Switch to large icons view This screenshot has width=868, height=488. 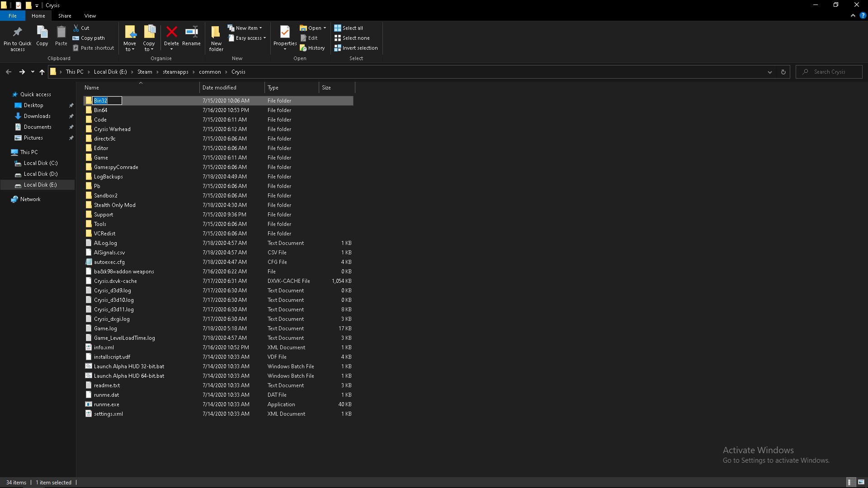861,482
